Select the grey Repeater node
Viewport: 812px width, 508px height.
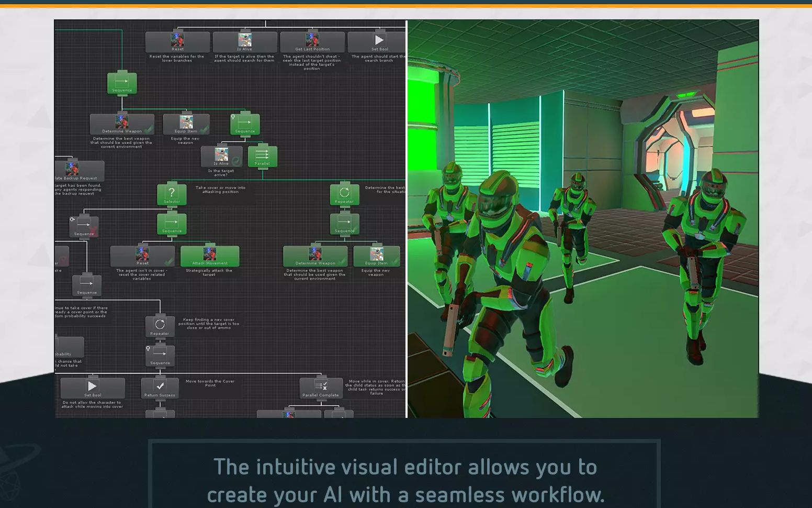(160, 326)
